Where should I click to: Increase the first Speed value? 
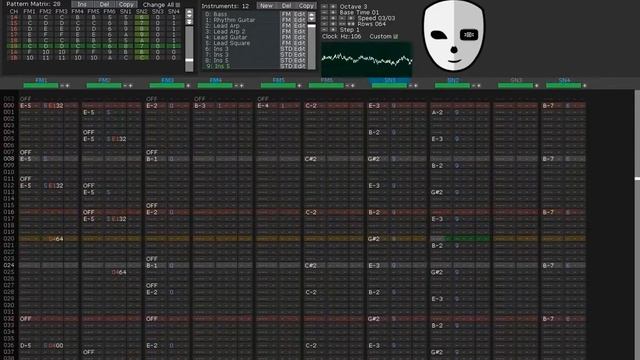point(333,18)
